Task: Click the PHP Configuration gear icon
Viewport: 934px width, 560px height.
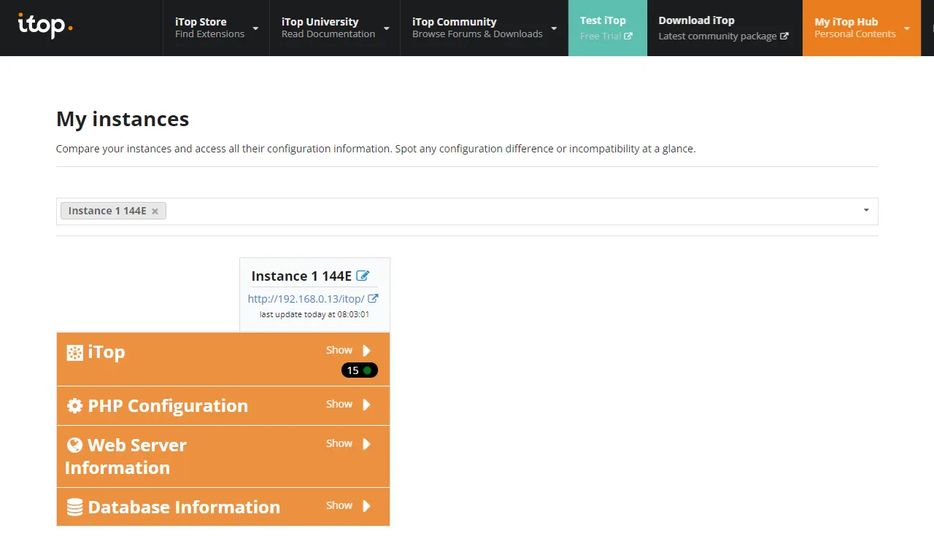Action: [74, 406]
